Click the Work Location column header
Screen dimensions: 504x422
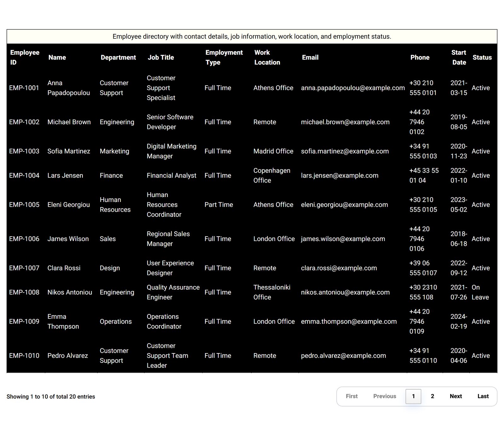(275, 57)
